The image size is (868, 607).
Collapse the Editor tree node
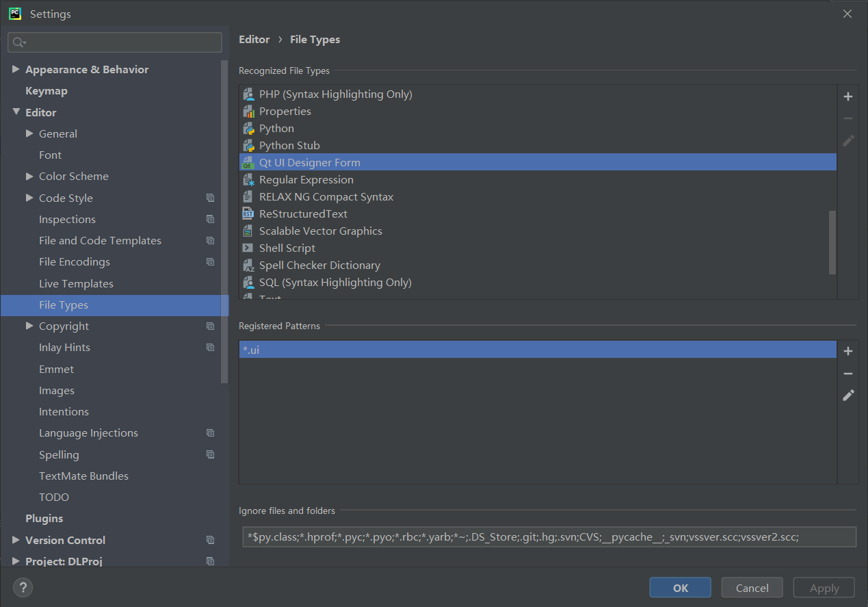tap(16, 112)
